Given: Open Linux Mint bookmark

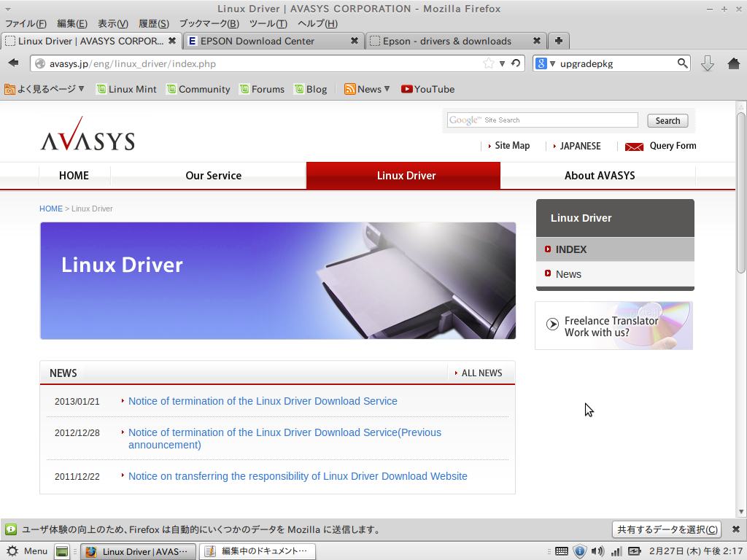Looking at the screenshot, I should [126, 89].
